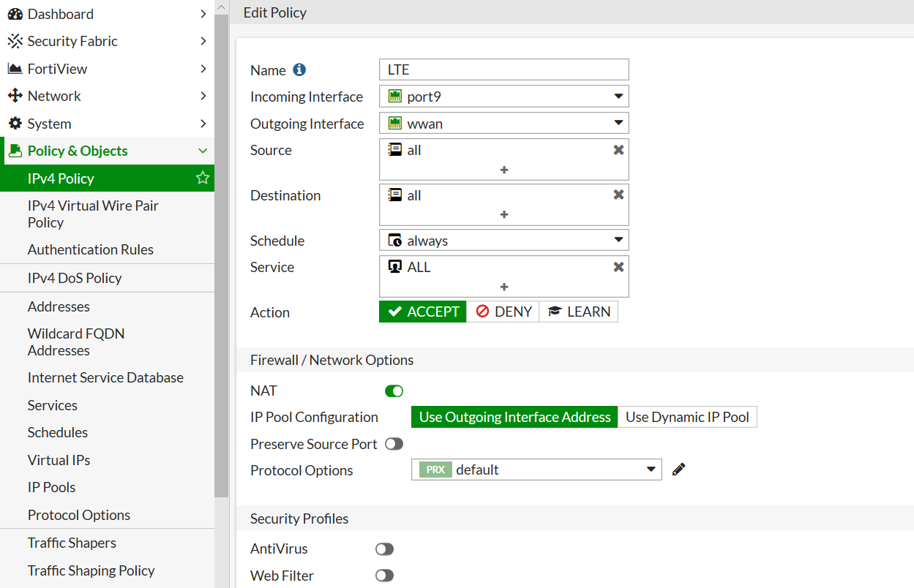The height and width of the screenshot is (588, 914).
Task: Click the info icon next to Name
Action: [x=299, y=69]
